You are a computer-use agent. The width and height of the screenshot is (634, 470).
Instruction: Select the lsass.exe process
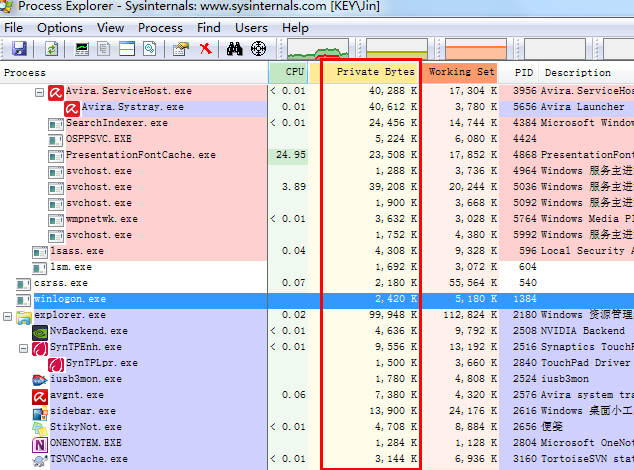tap(77, 251)
